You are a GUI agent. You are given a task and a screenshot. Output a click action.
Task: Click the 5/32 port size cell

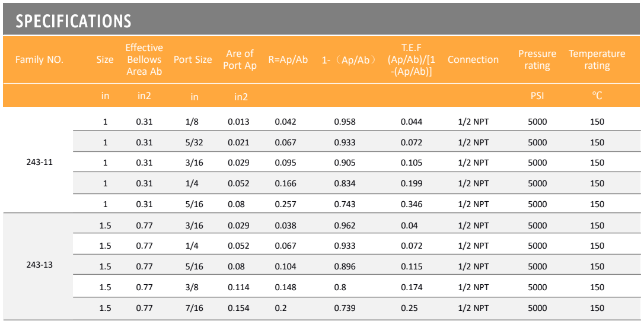195,142
